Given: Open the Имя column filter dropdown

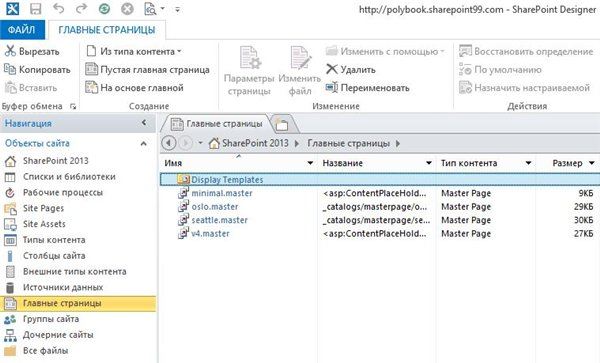Looking at the screenshot, I should pos(310,163).
